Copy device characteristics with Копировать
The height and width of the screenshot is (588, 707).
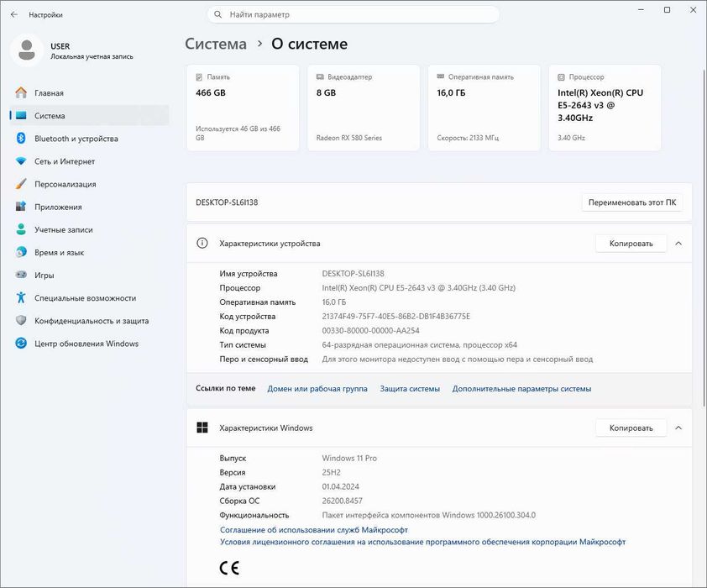(x=631, y=244)
